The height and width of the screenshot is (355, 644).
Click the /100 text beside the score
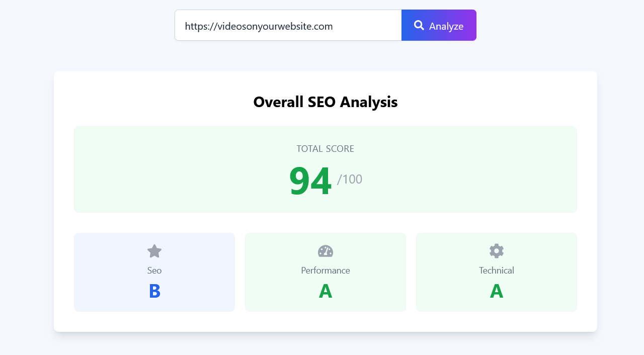tap(350, 180)
